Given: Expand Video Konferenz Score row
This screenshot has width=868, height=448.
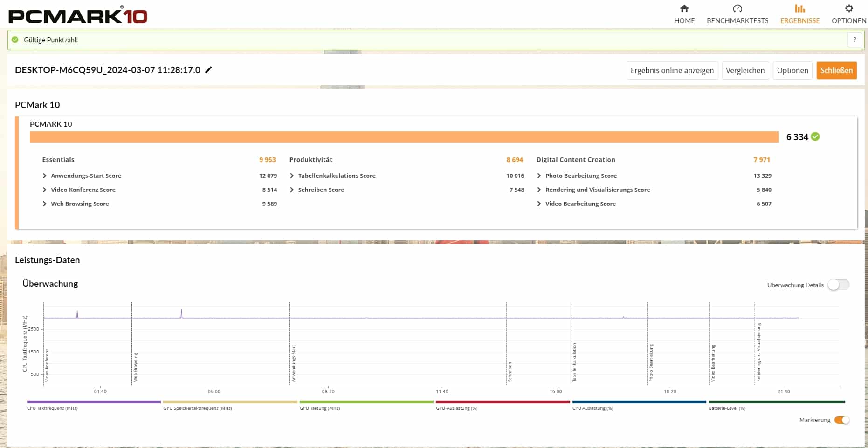Looking at the screenshot, I should click(45, 190).
